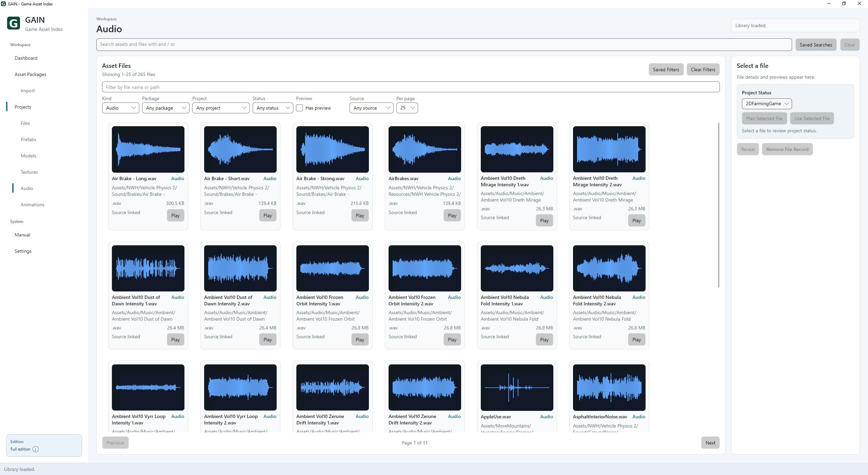
Task: Open Audio in the sidebar
Action: 27,188
